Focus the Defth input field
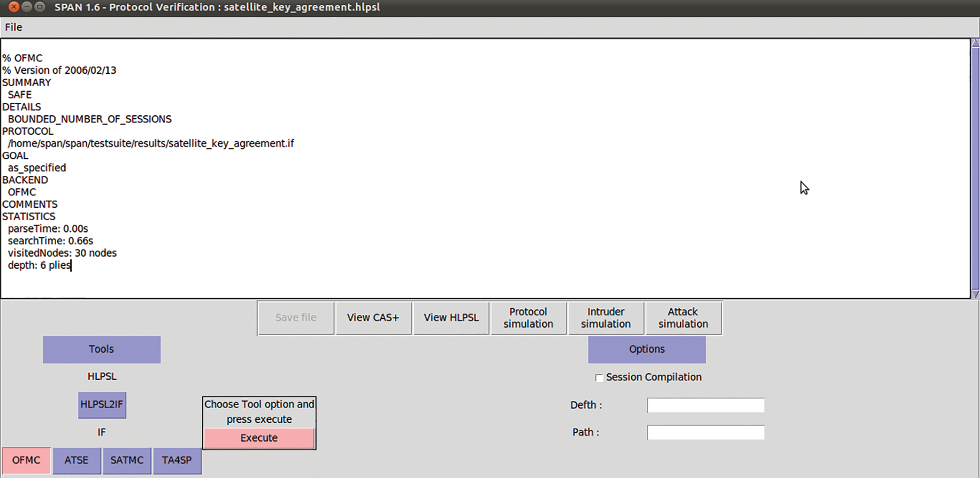Viewport: 980px width, 478px height. click(705, 405)
